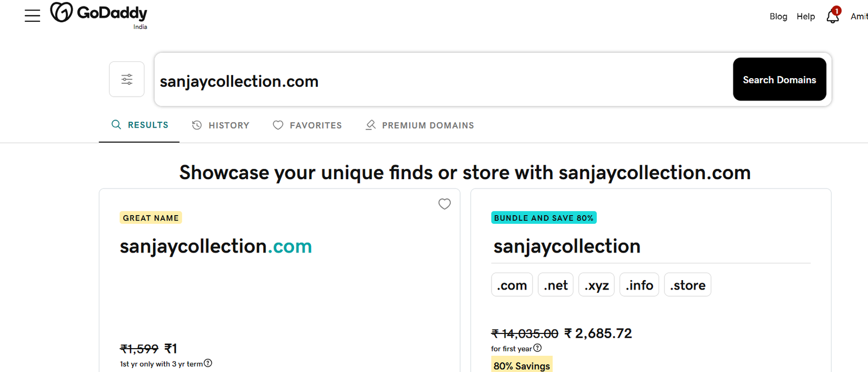This screenshot has height=372, width=868.
Task: Click the magnifier icon in Results tab
Action: (116, 125)
